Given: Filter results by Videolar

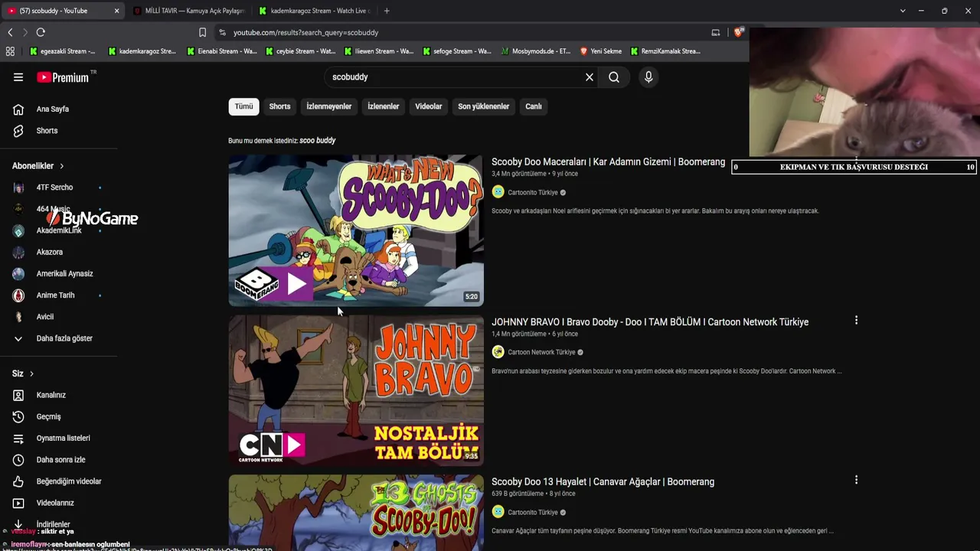Looking at the screenshot, I should click(x=429, y=106).
